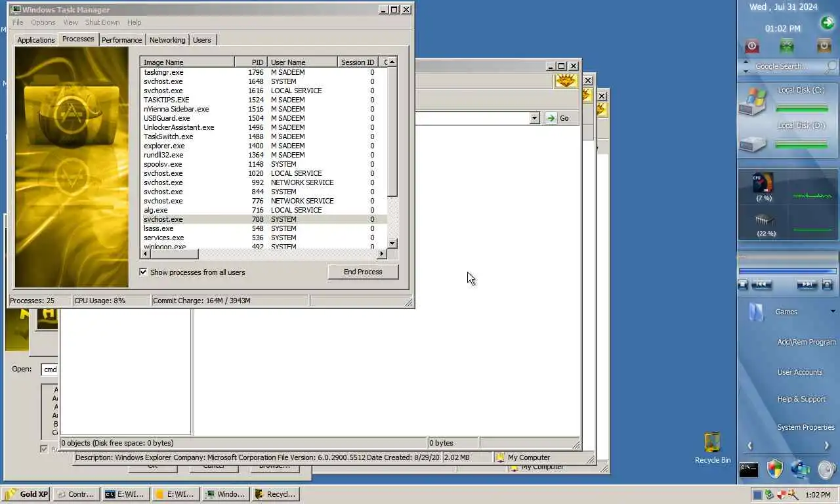Launch command prompt icon in sidebar dock
The height and width of the screenshot is (504, 840).
pos(749,470)
